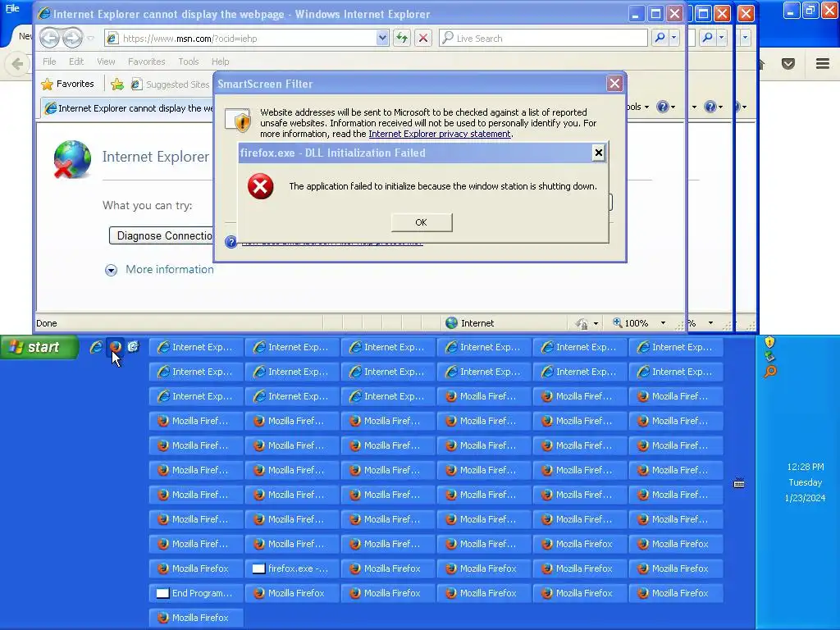Open the zoom level dropdown beside 100%

pos(663,323)
